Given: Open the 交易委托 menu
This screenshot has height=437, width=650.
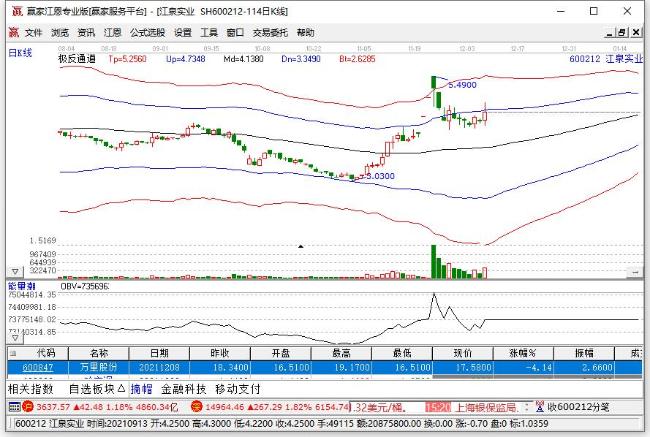Looking at the screenshot, I should (x=270, y=32).
